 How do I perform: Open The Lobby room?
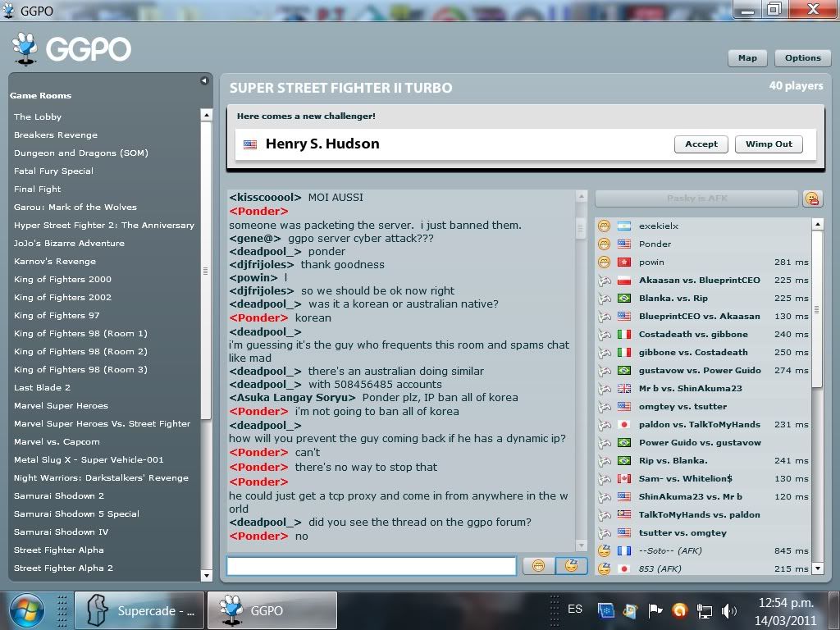pos(38,116)
